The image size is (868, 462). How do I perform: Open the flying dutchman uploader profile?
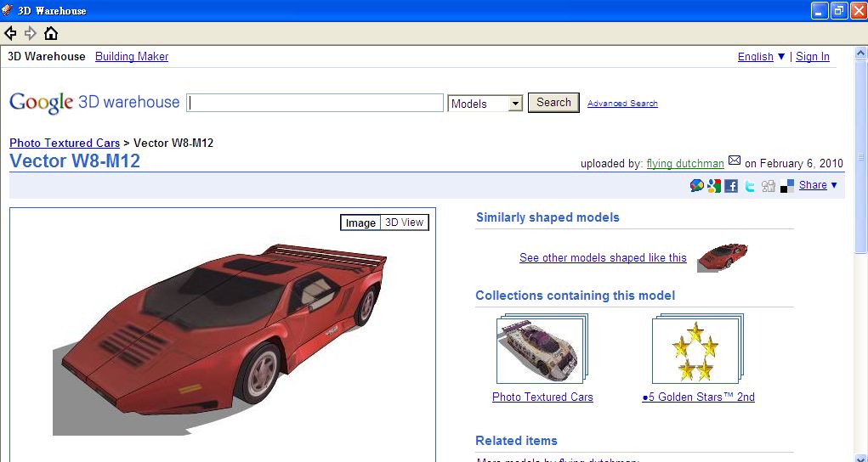pos(685,163)
